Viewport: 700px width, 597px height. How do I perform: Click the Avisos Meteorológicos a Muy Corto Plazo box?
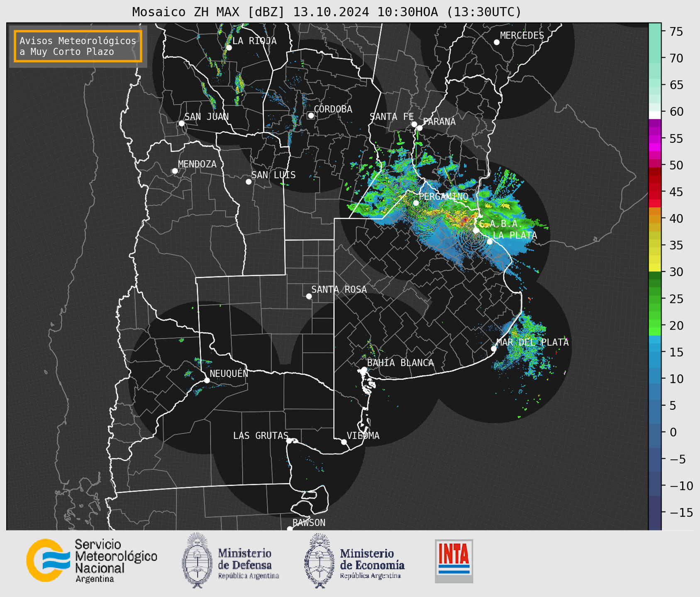click(x=78, y=46)
